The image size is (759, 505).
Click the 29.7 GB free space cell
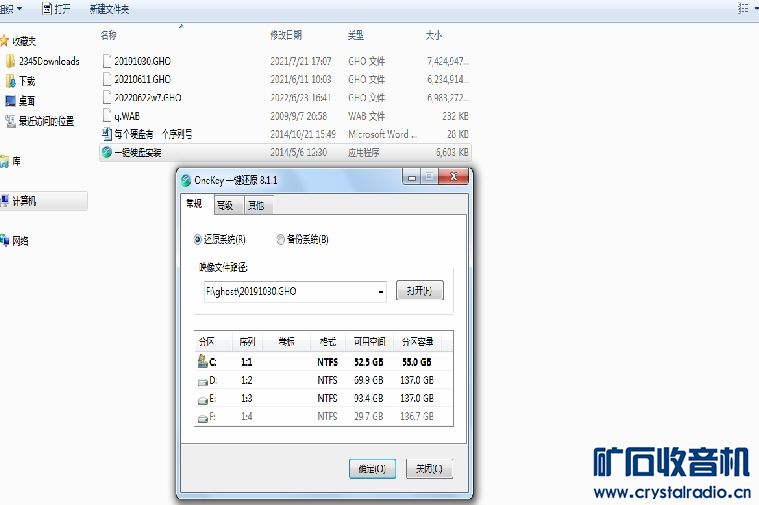click(369, 416)
